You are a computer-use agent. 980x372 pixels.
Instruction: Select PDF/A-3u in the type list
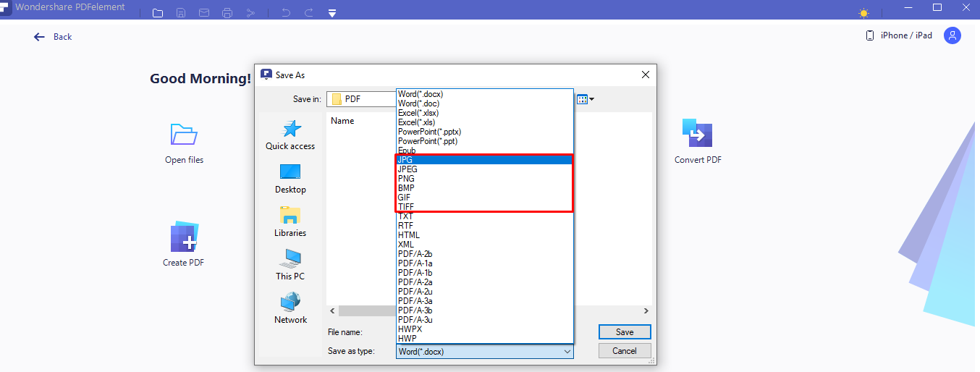485,320
